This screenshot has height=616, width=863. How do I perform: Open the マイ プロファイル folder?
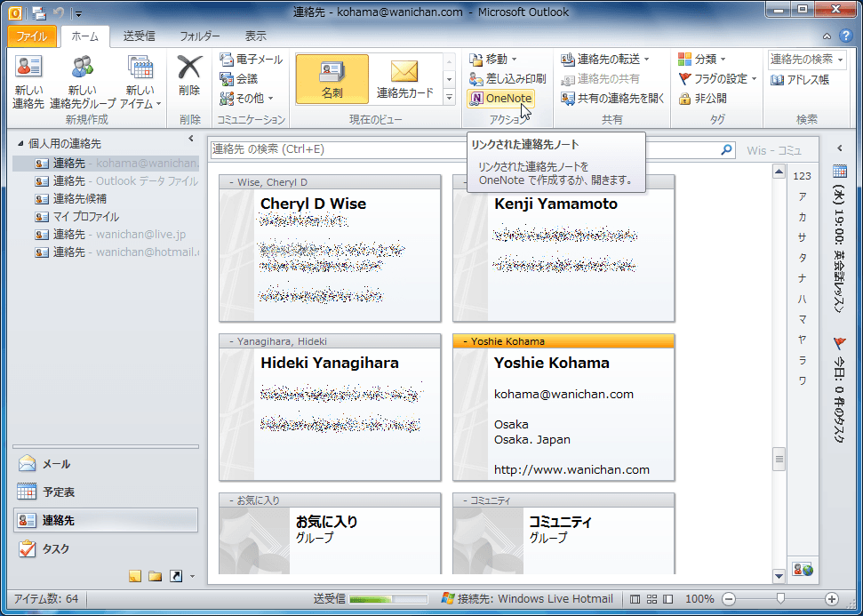pos(106,216)
